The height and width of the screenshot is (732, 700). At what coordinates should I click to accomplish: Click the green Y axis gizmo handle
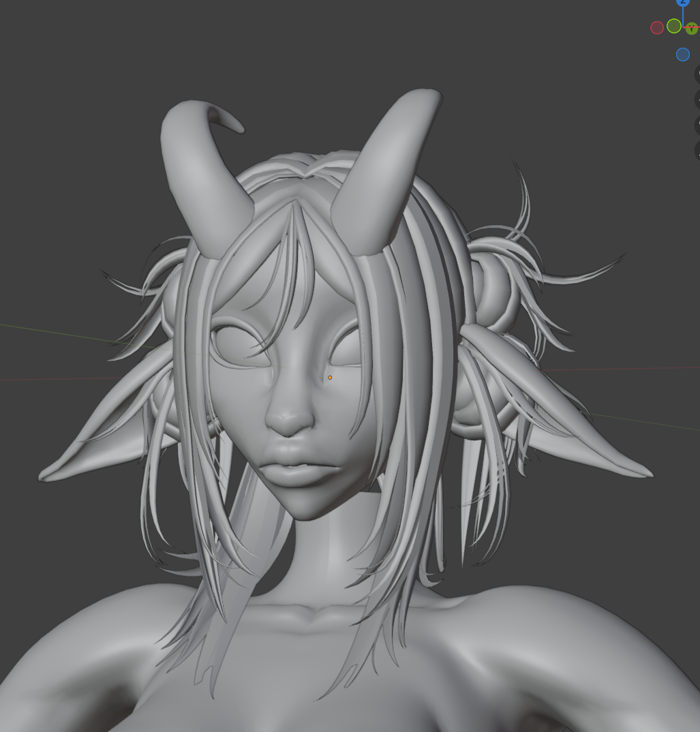[692, 29]
